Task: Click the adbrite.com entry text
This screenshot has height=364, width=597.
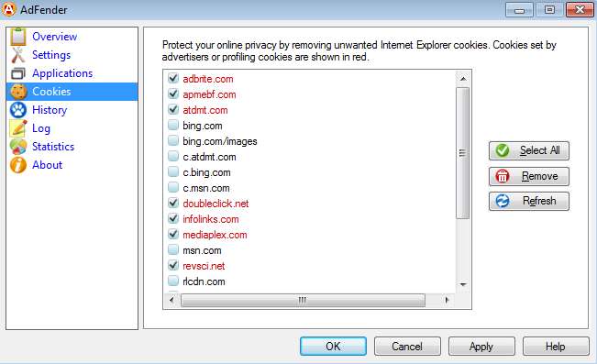Action: tap(208, 79)
